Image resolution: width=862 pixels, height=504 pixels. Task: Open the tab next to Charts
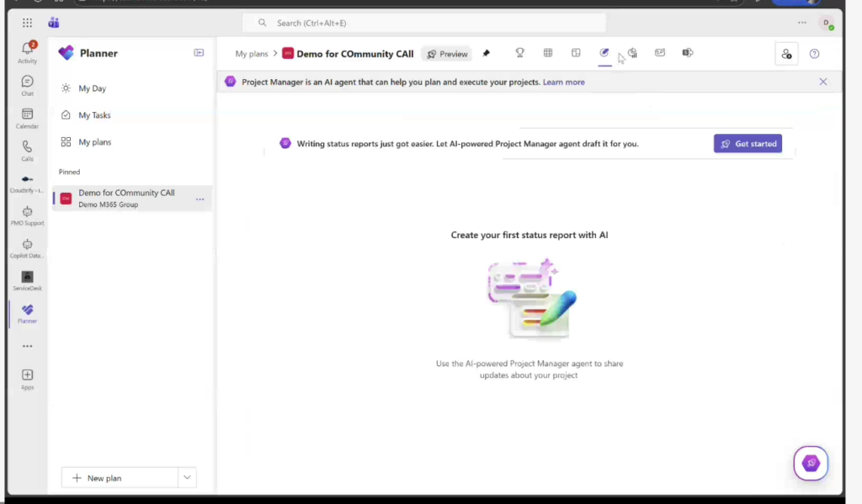pyautogui.click(x=660, y=53)
